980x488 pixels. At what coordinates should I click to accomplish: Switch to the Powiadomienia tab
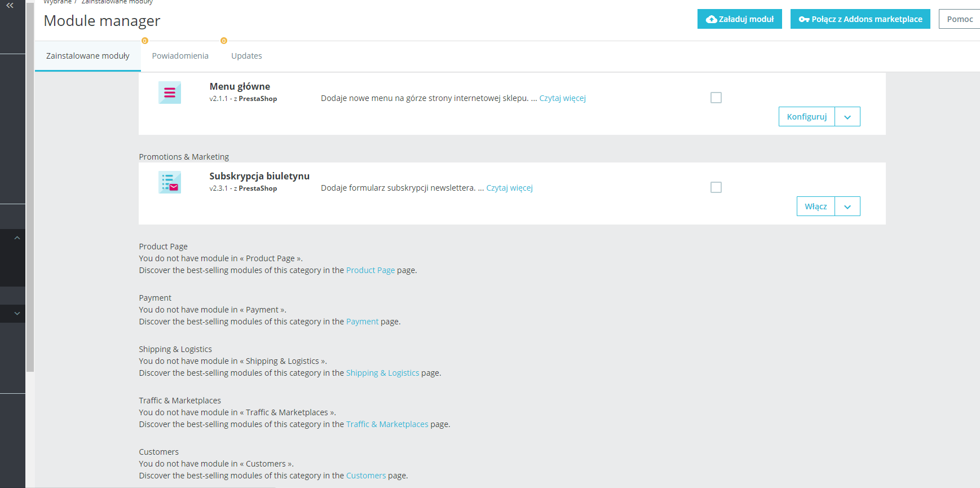180,56
